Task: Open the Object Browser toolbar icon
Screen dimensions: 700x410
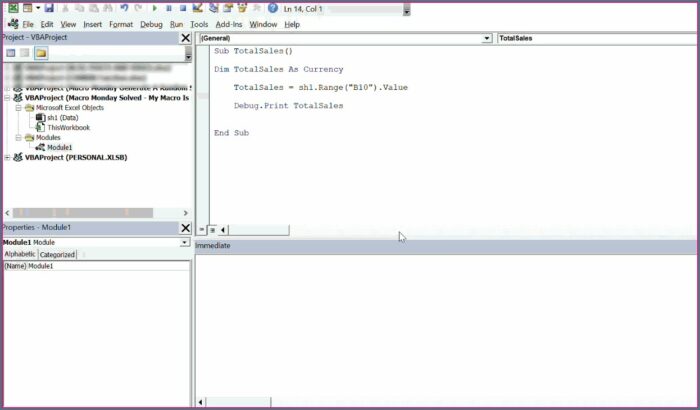Action: pyautogui.click(x=242, y=8)
